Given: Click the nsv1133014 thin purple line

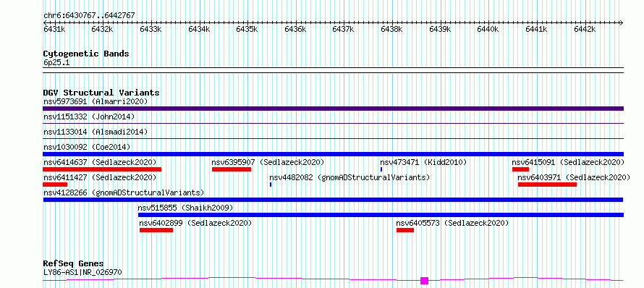Looking at the screenshot, I should tap(333, 138).
